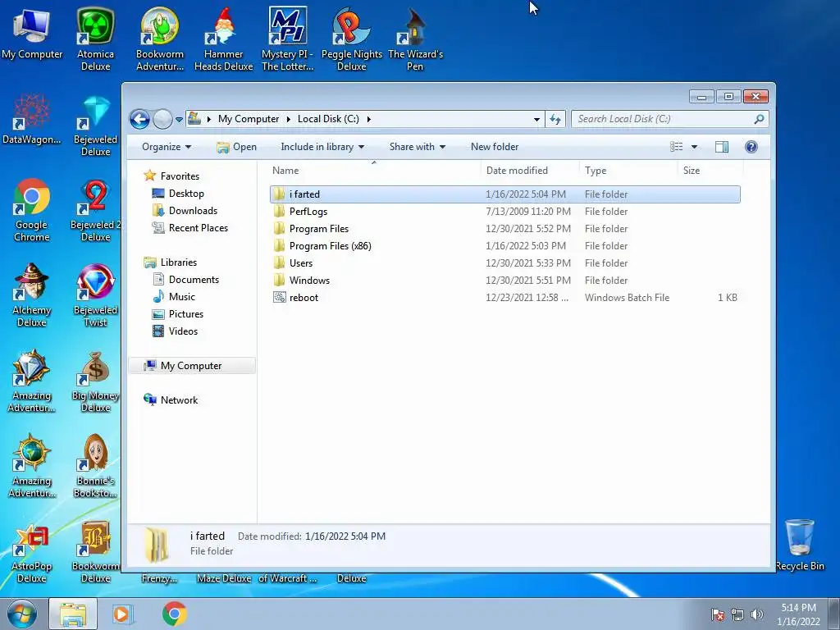Screen dimensions: 840x630
Task: Launch Chrome from the taskbar
Action: [x=174, y=614]
